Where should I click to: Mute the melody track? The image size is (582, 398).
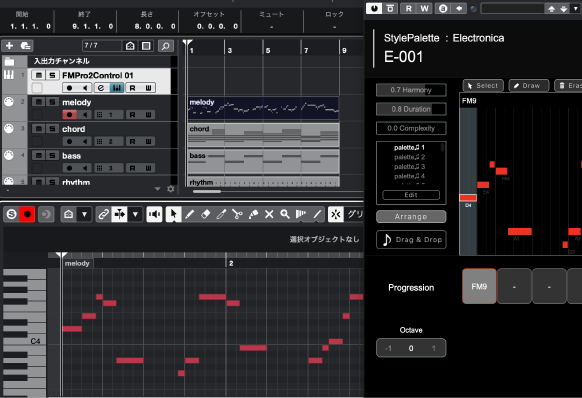coord(38,102)
